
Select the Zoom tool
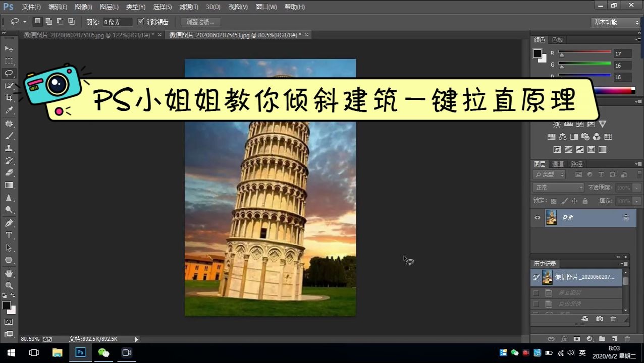[9, 285]
